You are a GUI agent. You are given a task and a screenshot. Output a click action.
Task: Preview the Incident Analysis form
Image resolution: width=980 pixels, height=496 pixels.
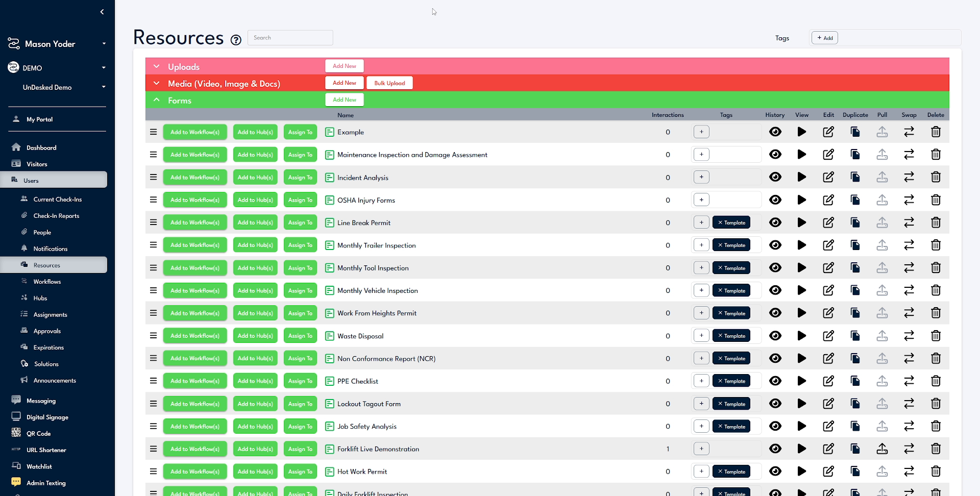[801, 177]
